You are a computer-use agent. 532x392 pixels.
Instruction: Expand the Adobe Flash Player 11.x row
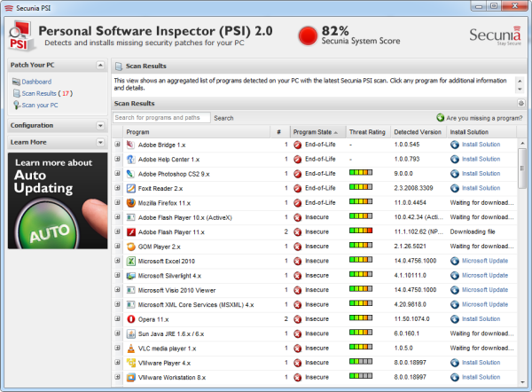tap(117, 231)
